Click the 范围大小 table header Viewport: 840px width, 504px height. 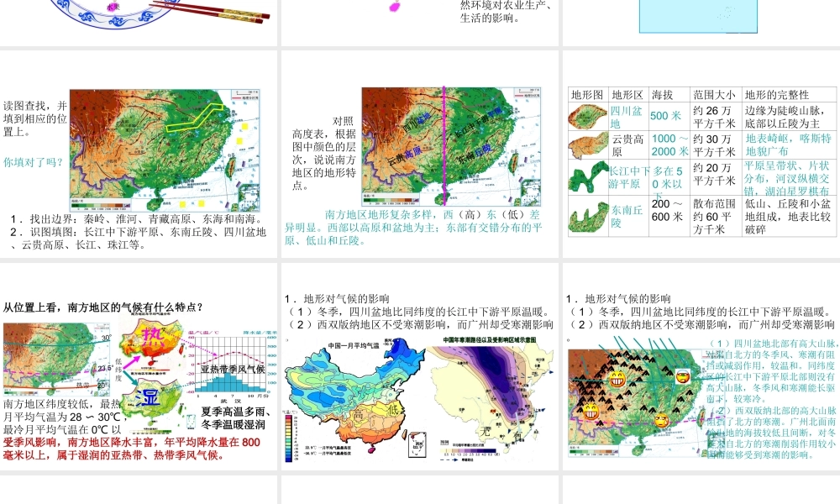click(x=715, y=94)
